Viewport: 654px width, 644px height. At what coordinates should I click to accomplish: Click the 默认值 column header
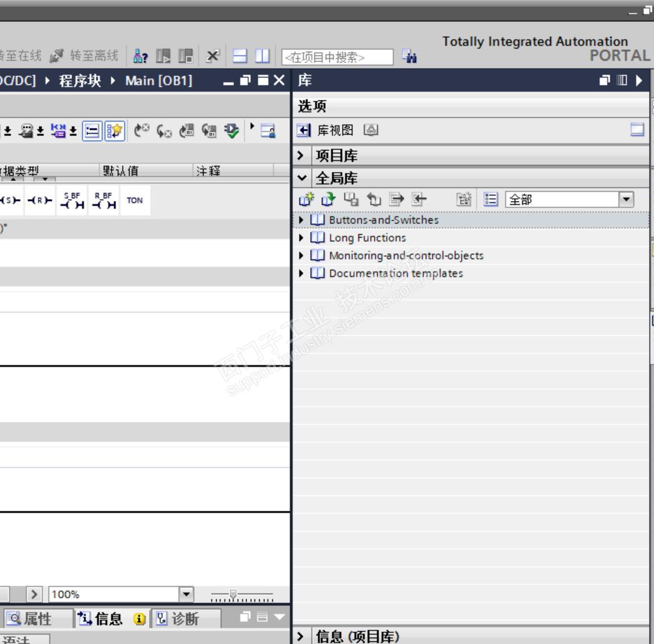click(x=146, y=170)
